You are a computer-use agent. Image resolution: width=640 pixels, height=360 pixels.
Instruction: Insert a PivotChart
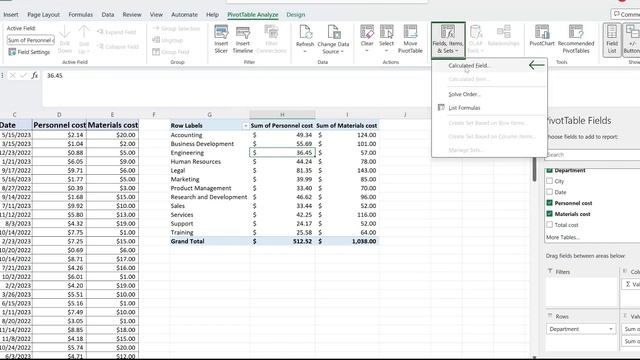tap(542, 36)
